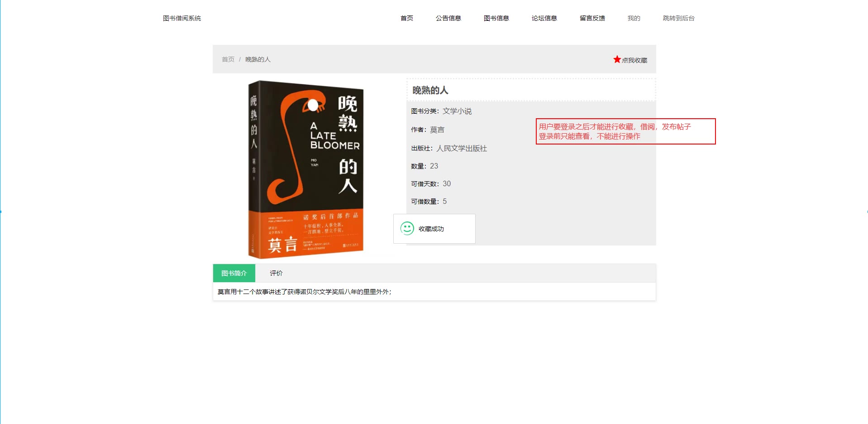868x424 pixels.
Task: Click the 晚熟的人 book cover image
Action: click(x=306, y=169)
